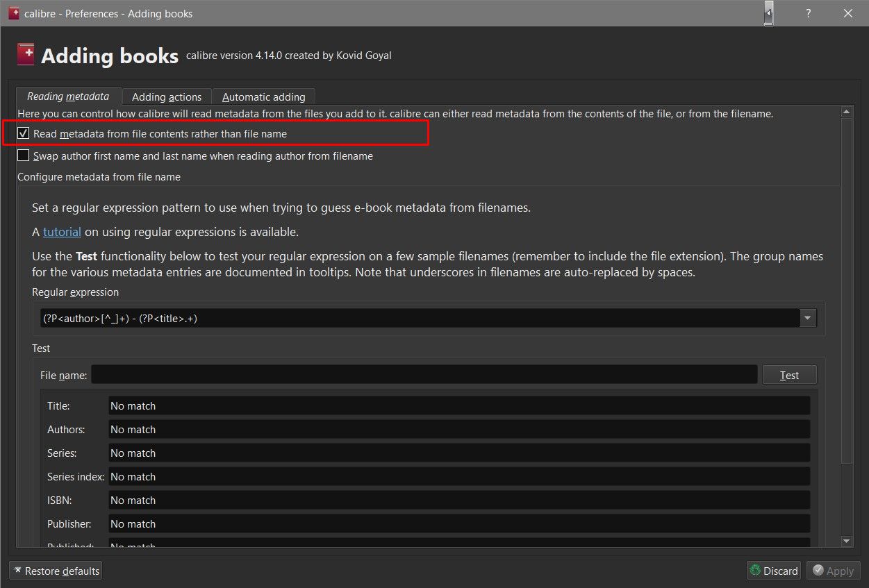Viewport: 869px width, 588px height.
Task: Click the Test button
Action: (789, 375)
